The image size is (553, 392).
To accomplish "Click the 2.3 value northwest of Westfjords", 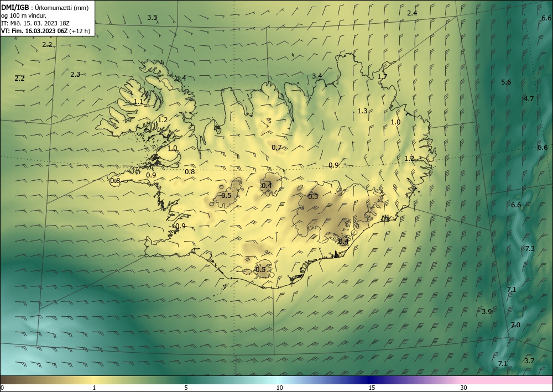I will click(x=75, y=75).
